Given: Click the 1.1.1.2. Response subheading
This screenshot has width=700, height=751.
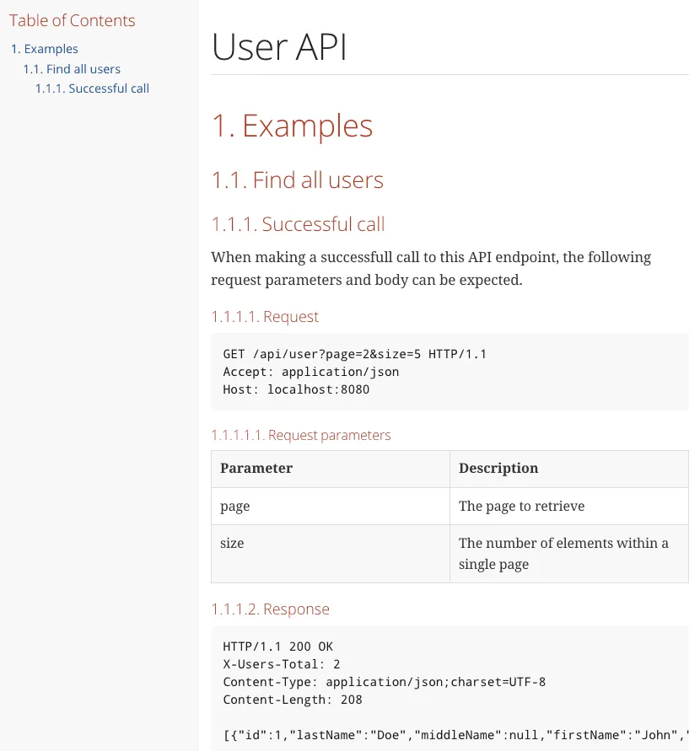Looking at the screenshot, I should [271, 609].
